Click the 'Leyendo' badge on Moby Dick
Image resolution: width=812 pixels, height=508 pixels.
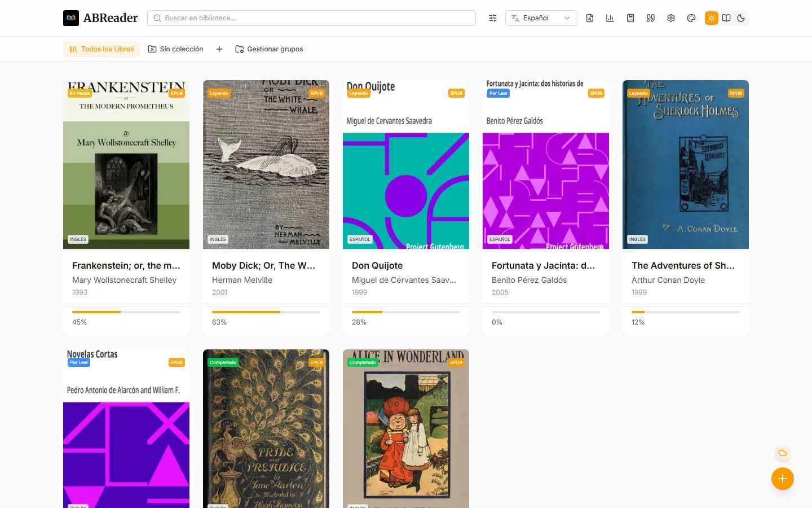[219, 93]
